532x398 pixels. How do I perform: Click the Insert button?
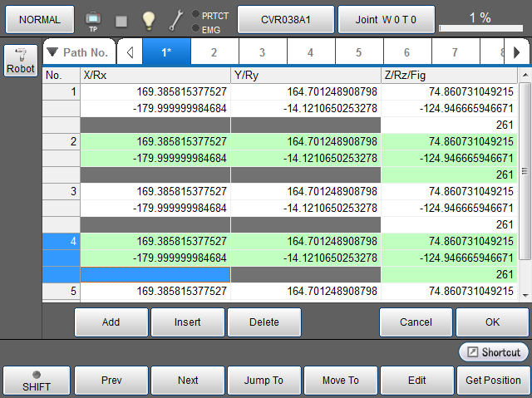tap(188, 322)
